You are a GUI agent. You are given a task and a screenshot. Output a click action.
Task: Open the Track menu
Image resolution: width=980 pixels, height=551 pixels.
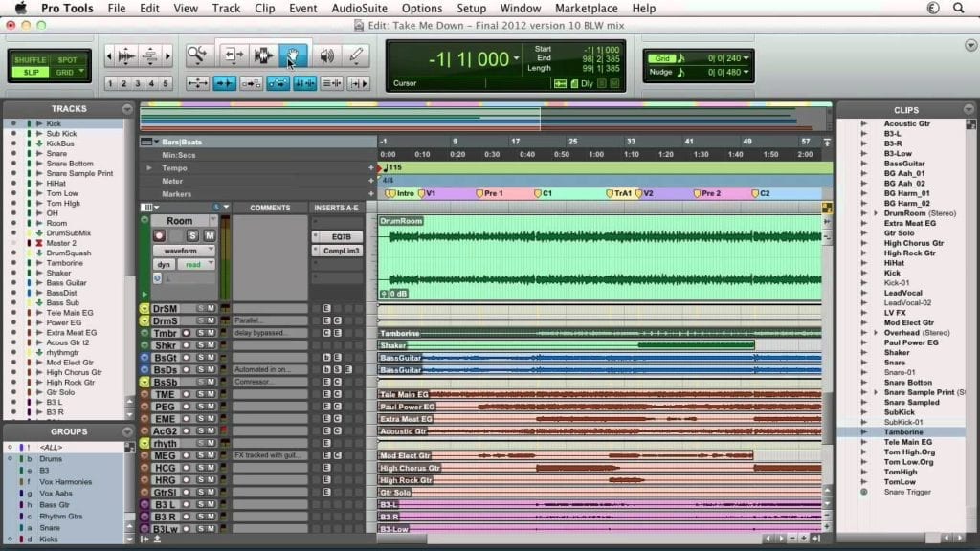226,8
